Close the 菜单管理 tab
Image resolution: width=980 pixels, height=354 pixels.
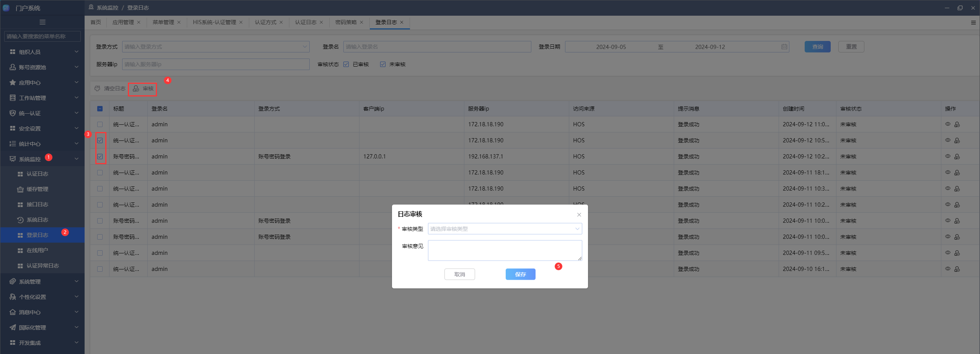[x=179, y=22]
